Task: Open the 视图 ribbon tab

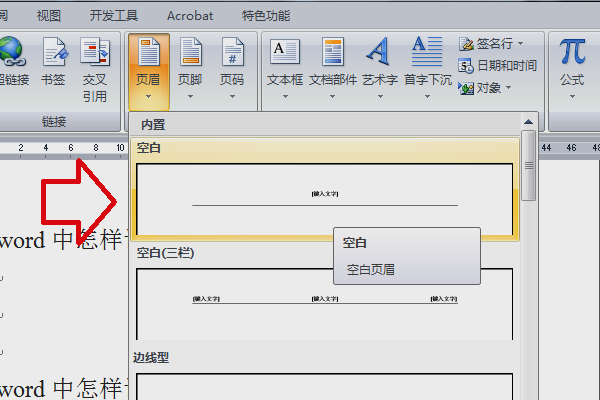Action: 49,16
